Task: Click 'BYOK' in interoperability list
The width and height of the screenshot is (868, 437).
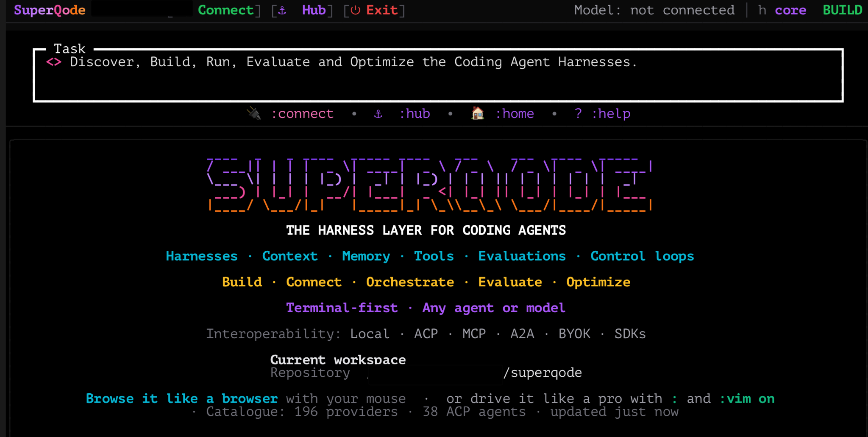Action: [574, 334]
